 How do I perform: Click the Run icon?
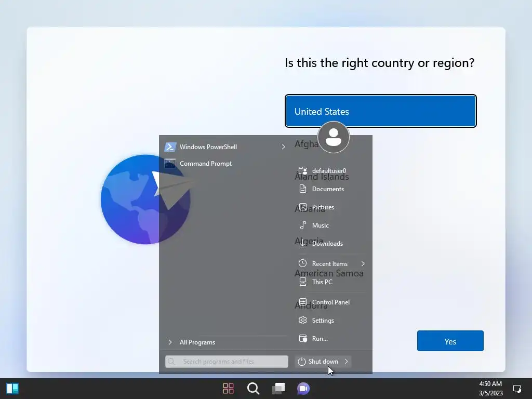coord(303,338)
